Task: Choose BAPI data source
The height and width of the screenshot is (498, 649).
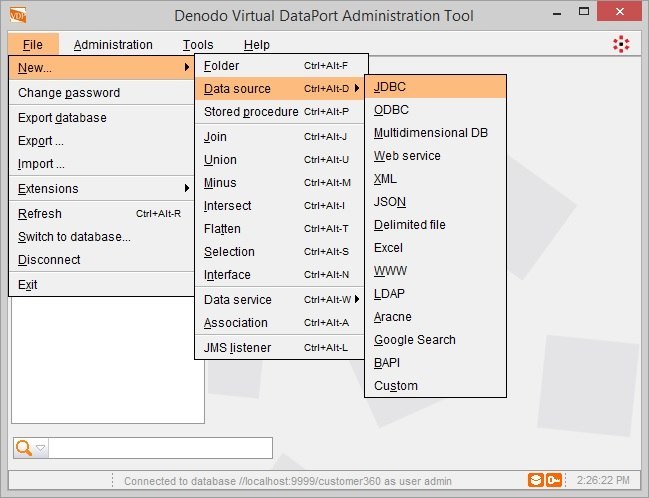Action: (435, 363)
